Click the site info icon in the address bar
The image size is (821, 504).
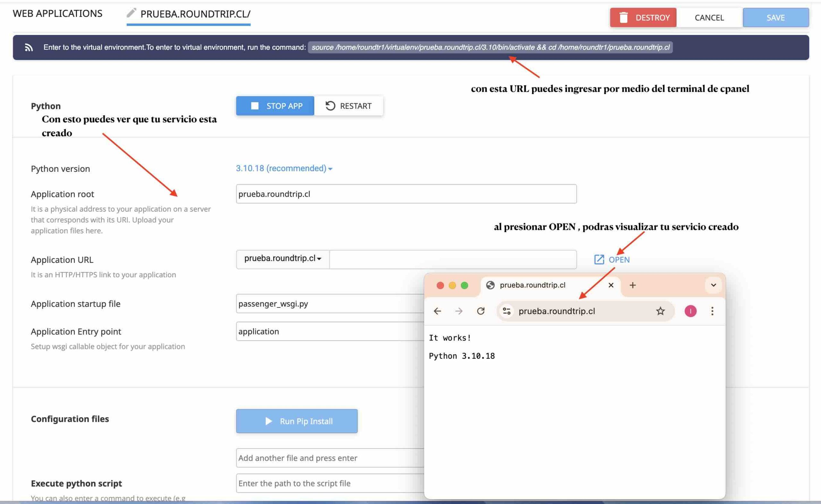[x=507, y=311]
